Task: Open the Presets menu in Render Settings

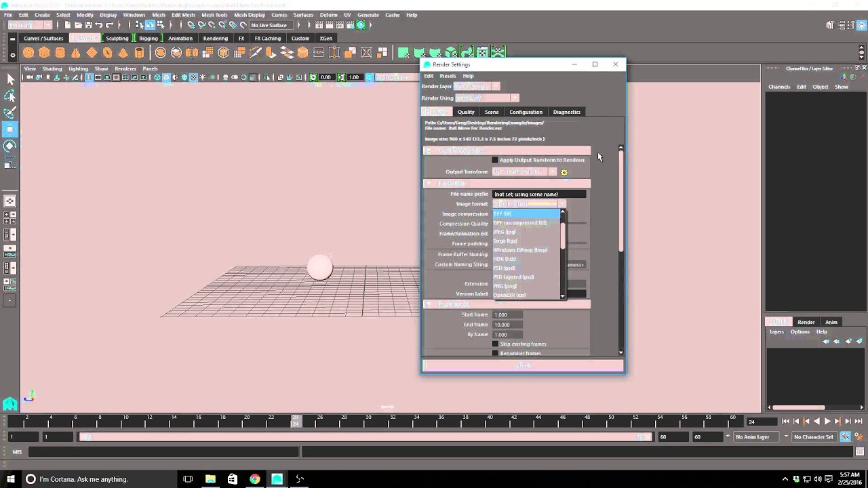Action: coord(448,76)
